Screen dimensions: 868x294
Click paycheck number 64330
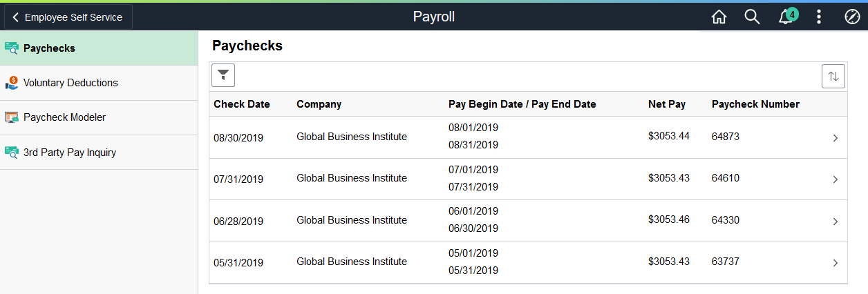point(726,220)
